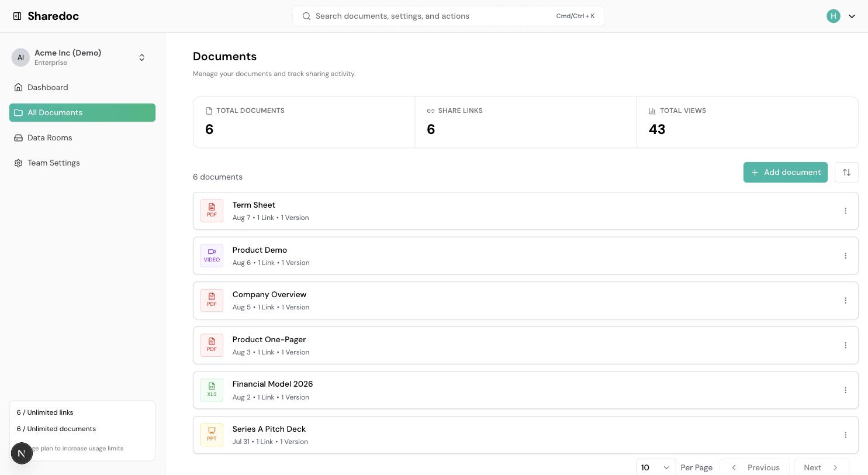Open the user account dropdown chevron

pyautogui.click(x=852, y=16)
